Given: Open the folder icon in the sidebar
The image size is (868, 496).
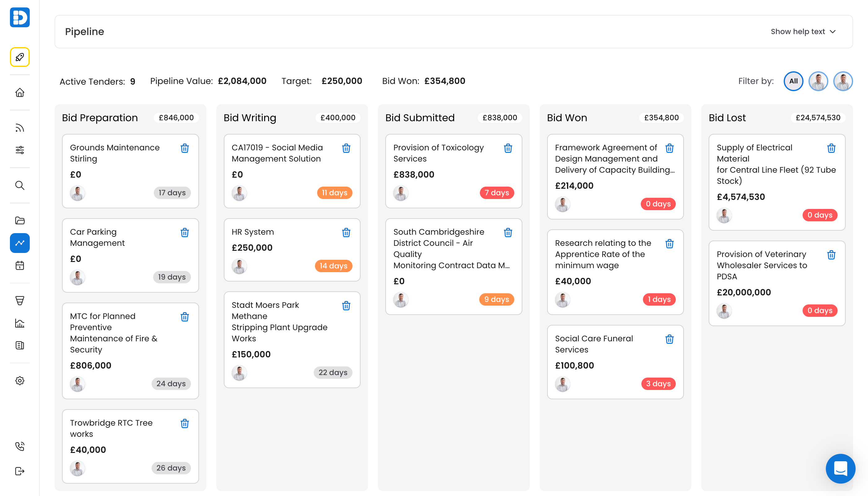Looking at the screenshot, I should click(x=20, y=221).
